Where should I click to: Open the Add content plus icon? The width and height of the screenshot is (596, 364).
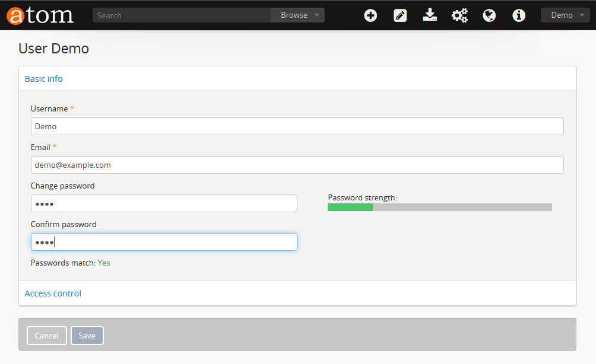click(x=370, y=15)
